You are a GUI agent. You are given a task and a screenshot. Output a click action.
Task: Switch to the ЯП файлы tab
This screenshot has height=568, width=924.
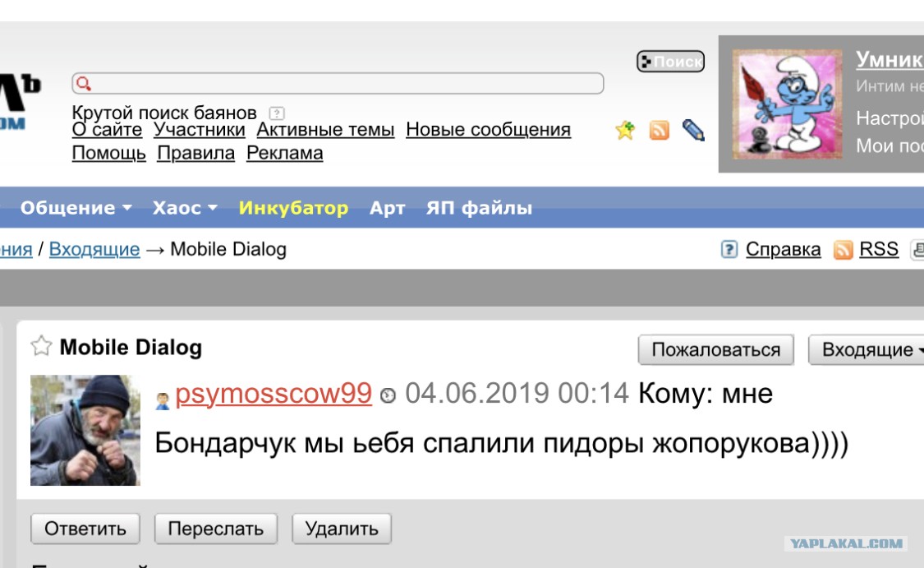tap(479, 208)
